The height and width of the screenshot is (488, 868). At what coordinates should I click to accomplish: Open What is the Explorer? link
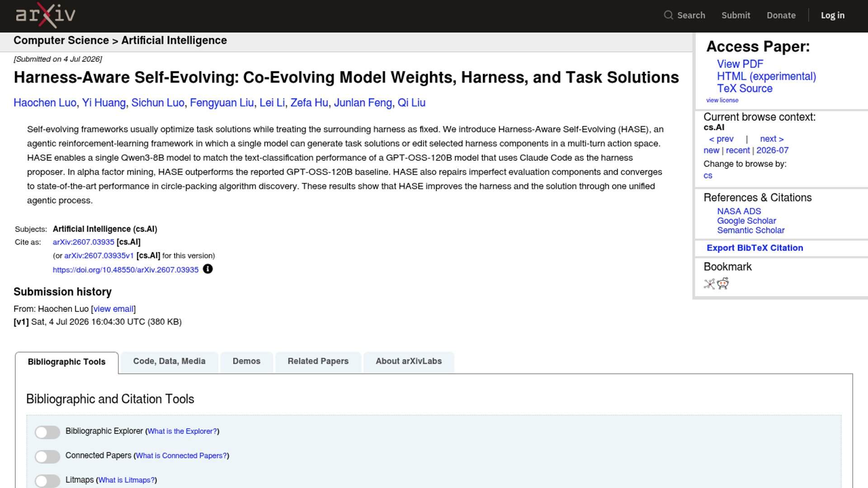tap(182, 432)
